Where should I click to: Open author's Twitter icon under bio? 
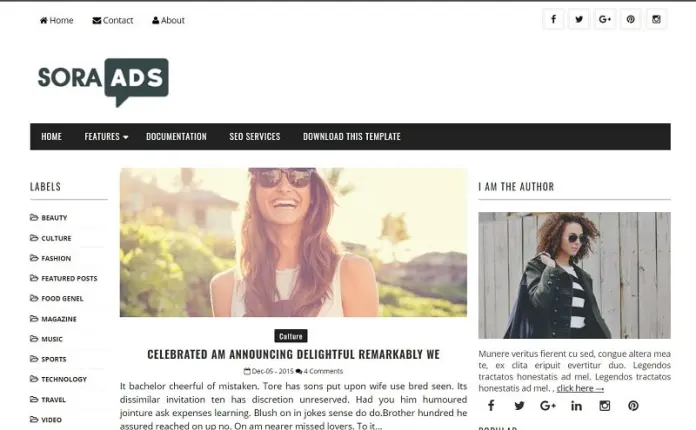(x=519, y=406)
